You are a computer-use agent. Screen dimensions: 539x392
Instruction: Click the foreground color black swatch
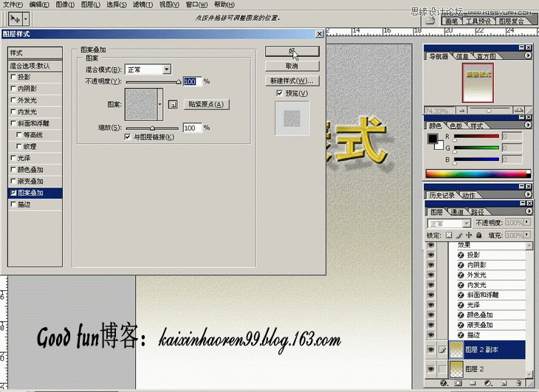pos(433,139)
